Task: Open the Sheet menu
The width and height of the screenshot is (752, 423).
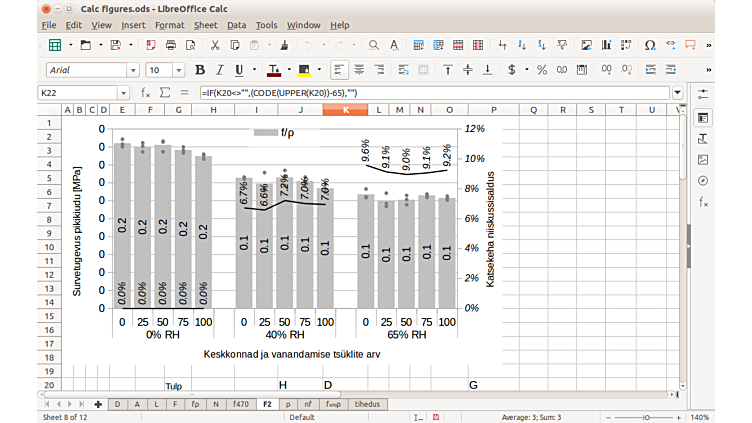Action: [x=205, y=24]
